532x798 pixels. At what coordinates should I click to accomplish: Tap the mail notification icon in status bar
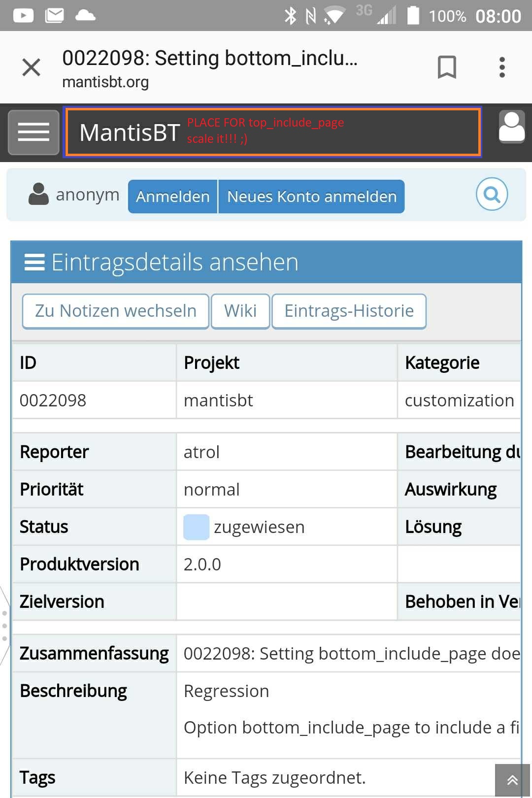point(54,16)
